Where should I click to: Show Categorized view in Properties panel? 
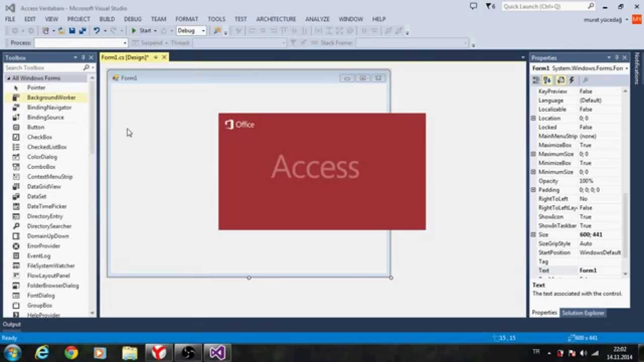coord(536,80)
